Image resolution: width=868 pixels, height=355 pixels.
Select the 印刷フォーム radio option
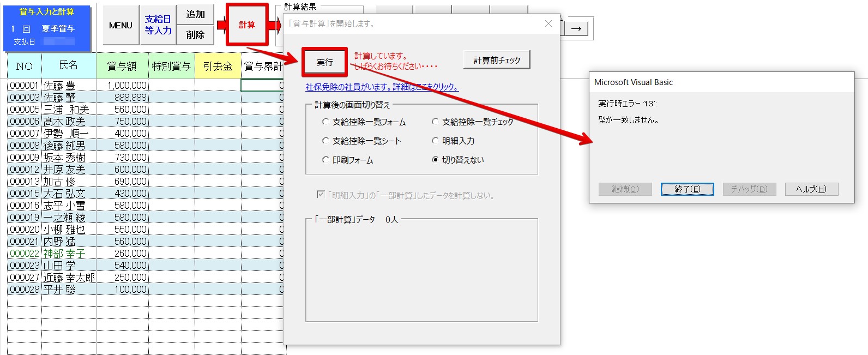click(326, 160)
